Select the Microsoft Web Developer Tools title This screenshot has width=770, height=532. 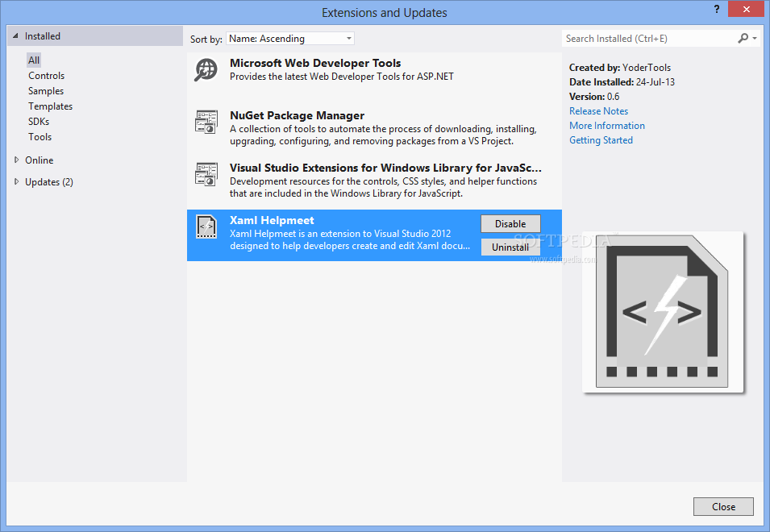click(315, 63)
